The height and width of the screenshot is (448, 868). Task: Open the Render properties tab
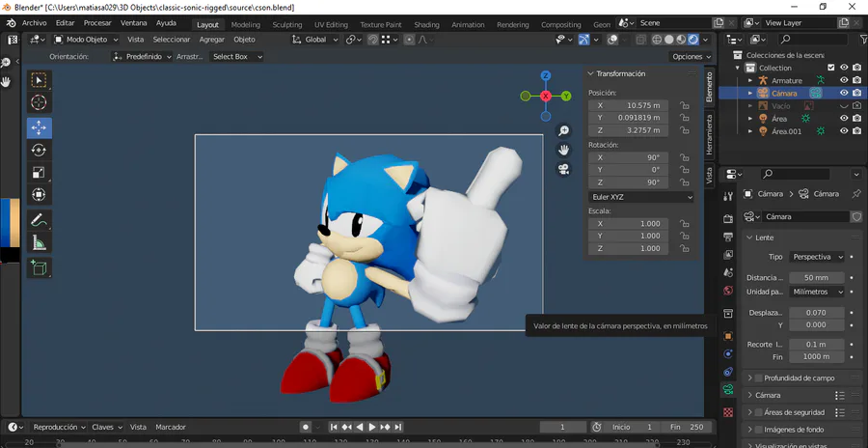click(x=728, y=218)
